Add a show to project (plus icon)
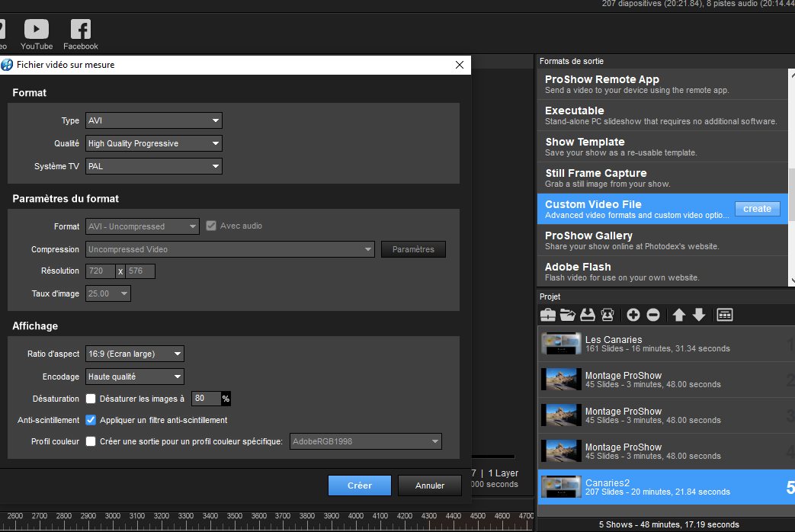Screen dimensions: 795x532 pyautogui.click(x=633, y=315)
